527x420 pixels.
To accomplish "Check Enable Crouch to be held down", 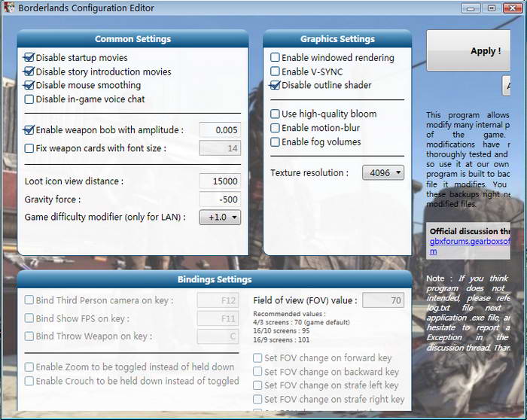I will tap(29, 381).
